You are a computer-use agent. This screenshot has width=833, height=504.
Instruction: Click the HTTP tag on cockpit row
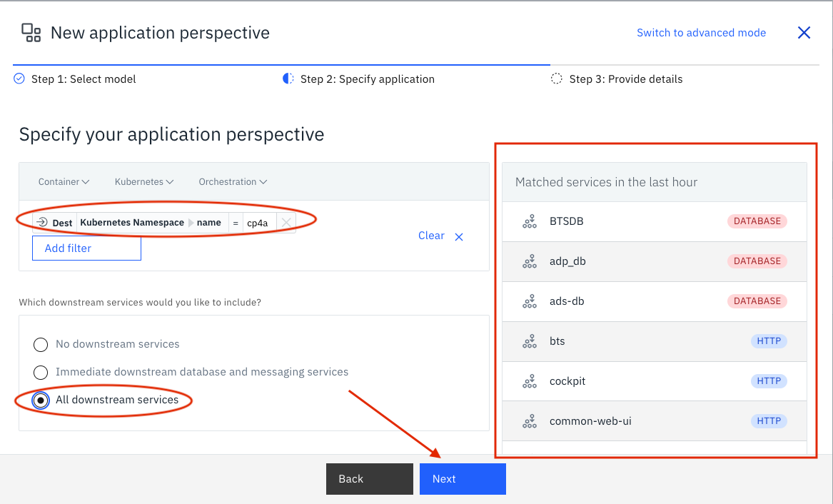pyautogui.click(x=769, y=380)
